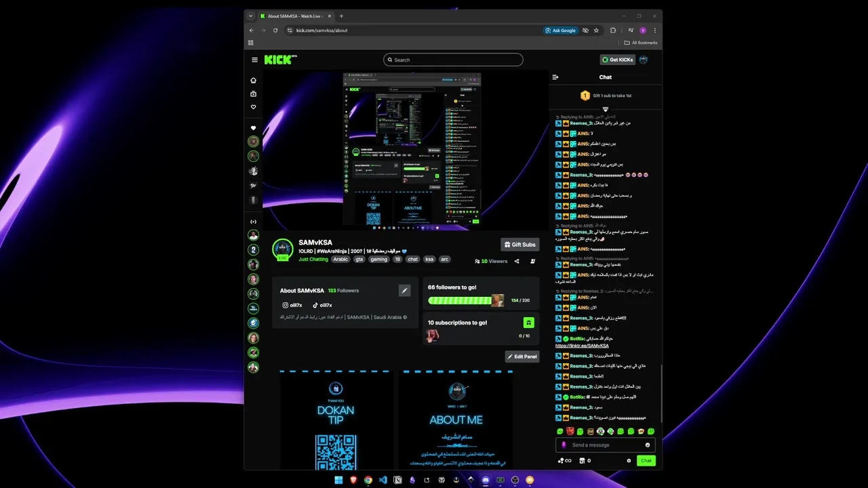868x488 pixels.
Task: Open Following outline heart icon in sidebar
Action: tap(254, 107)
